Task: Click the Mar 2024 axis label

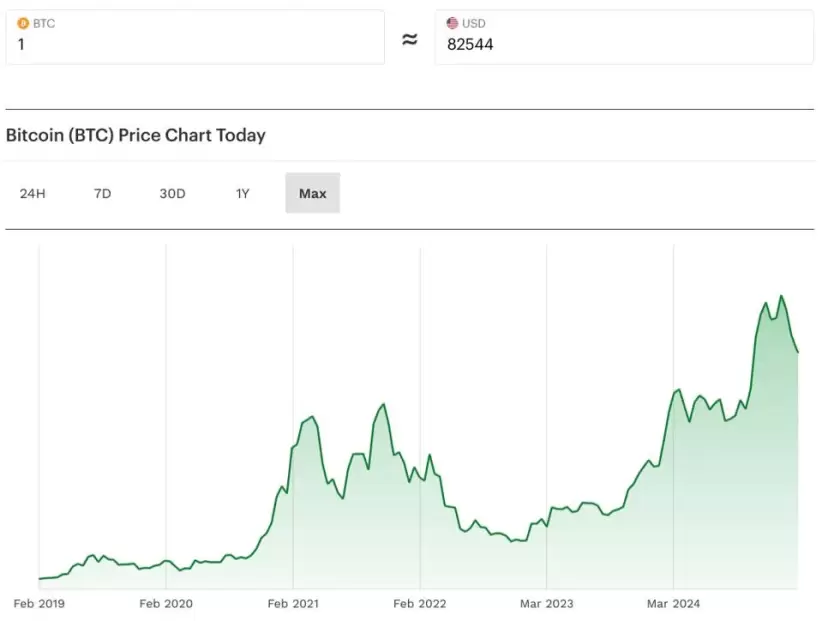Action: tap(673, 604)
